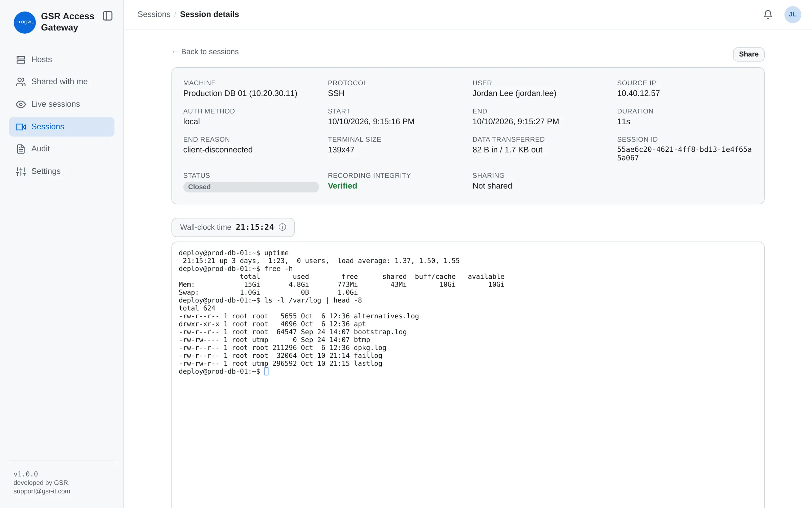Click the lastlog row in terminal output
Screen dimensions: 812x508
(x=280, y=364)
